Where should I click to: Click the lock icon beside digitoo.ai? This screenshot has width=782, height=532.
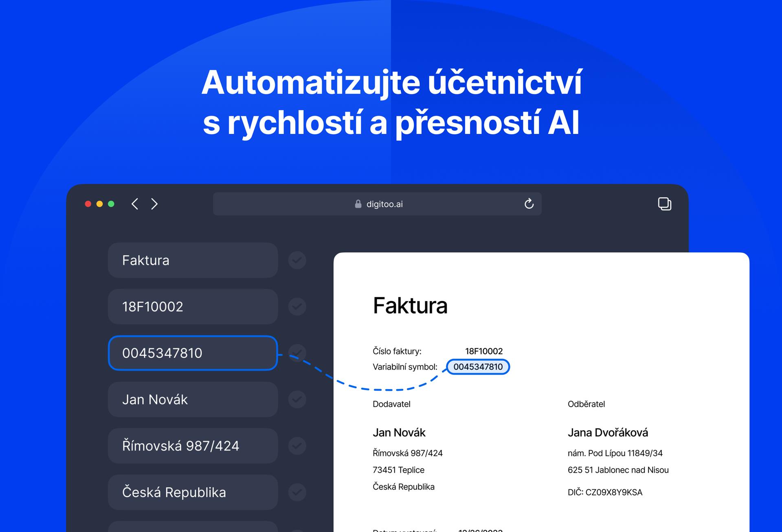358,204
